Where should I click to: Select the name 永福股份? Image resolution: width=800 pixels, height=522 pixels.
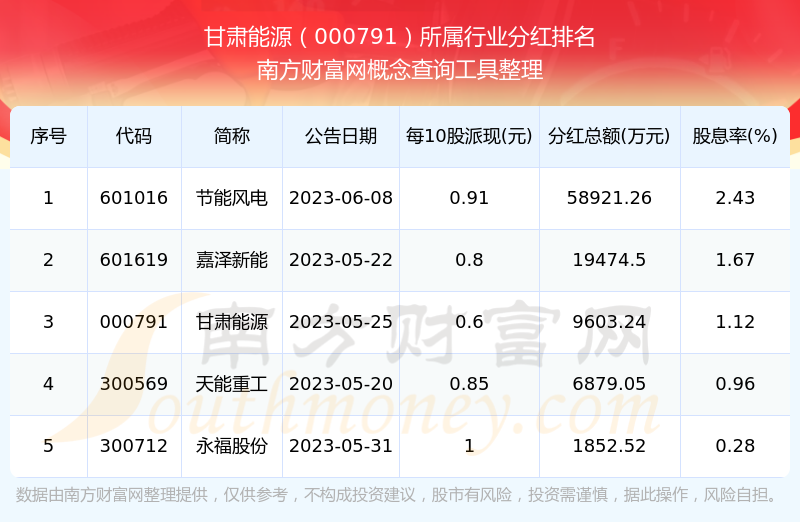(232, 446)
